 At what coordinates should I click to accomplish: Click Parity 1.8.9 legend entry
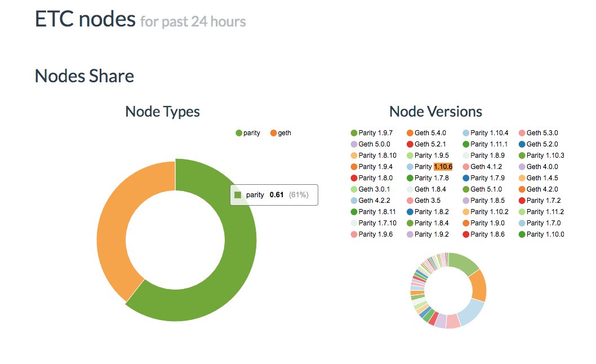click(x=483, y=155)
